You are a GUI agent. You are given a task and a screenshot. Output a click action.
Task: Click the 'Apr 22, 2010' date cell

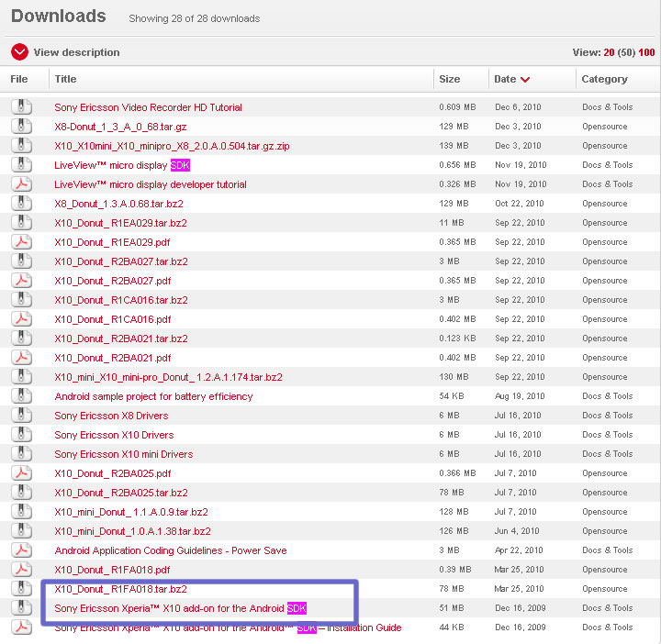point(519,550)
